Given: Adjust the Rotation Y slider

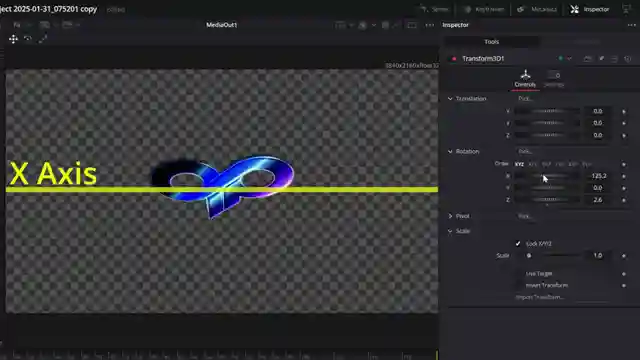Looking at the screenshot, I should (547, 188).
